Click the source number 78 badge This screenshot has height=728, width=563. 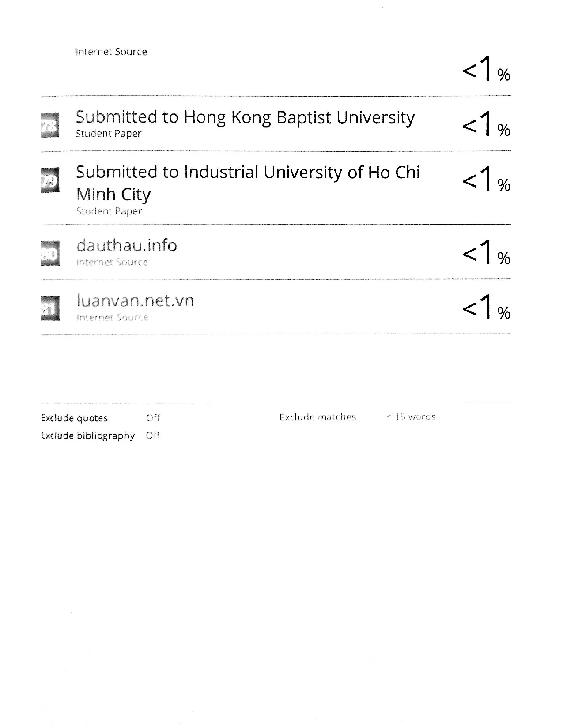click(x=50, y=125)
